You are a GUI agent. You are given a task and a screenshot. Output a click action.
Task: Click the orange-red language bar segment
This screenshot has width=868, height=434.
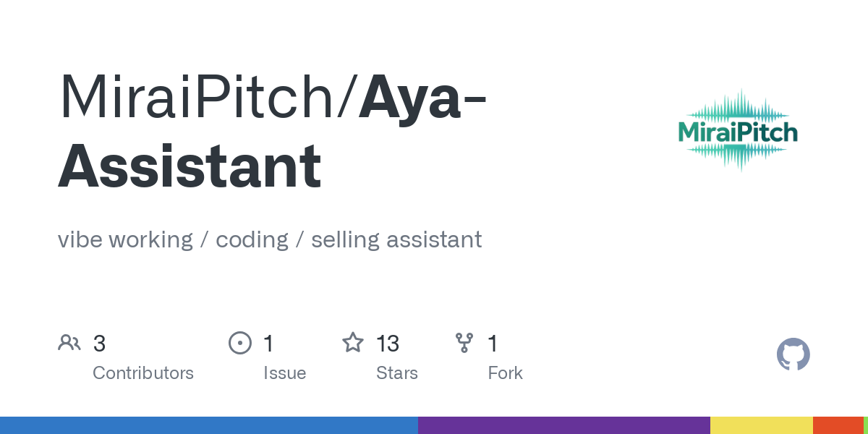(838, 425)
